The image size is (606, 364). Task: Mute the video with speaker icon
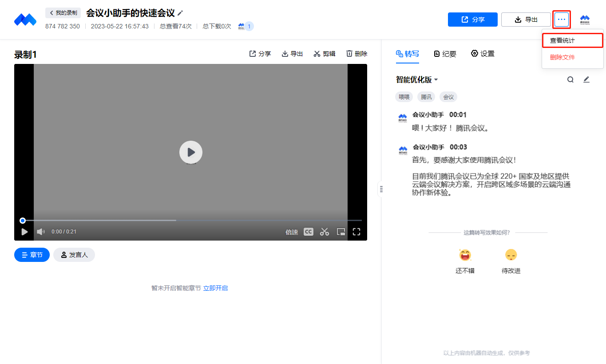click(x=41, y=232)
